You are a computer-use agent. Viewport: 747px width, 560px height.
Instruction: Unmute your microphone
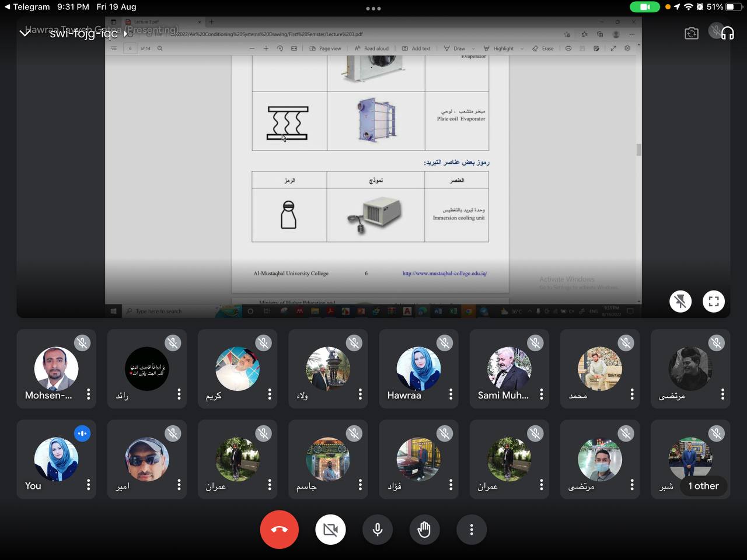[377, 529]
